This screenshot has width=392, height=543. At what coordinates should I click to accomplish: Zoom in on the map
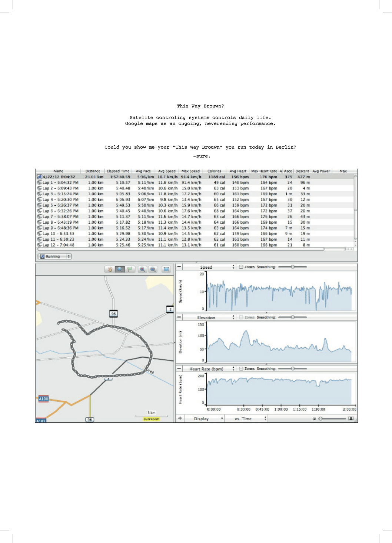(x=142, y=269)
